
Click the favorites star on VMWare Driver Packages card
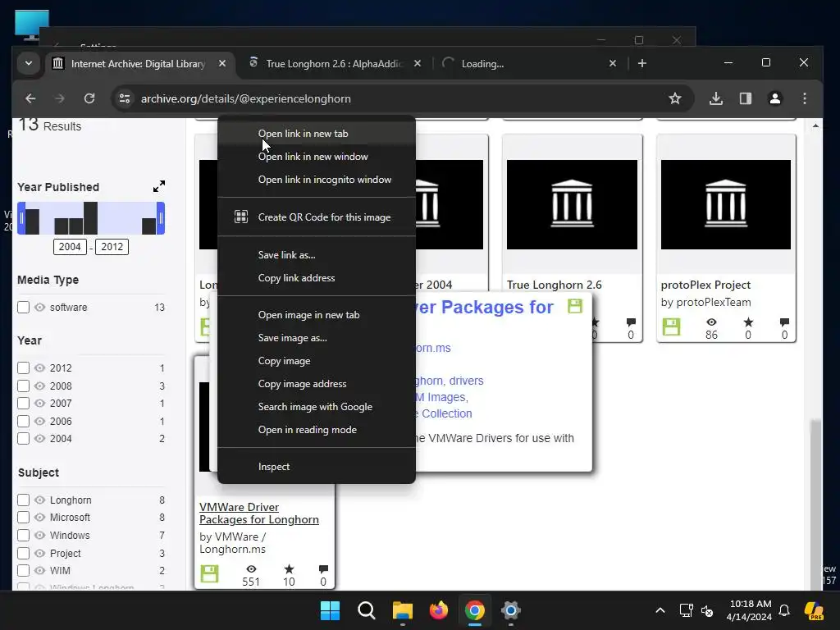(x=289, y=569)
